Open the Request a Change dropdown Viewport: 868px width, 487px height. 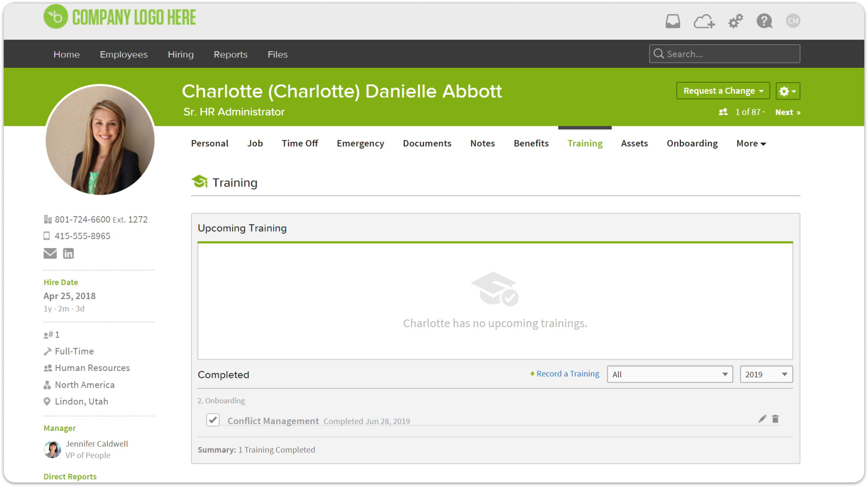(723, 91)
